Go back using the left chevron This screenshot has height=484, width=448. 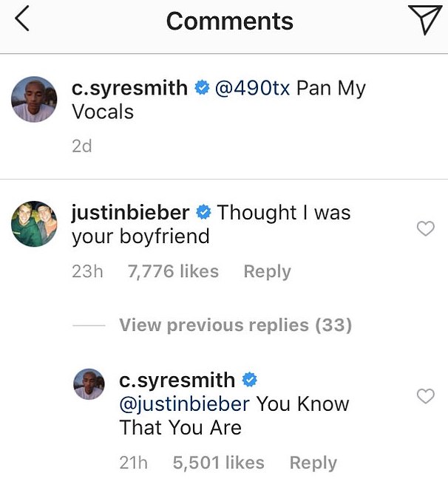[22, 21]
